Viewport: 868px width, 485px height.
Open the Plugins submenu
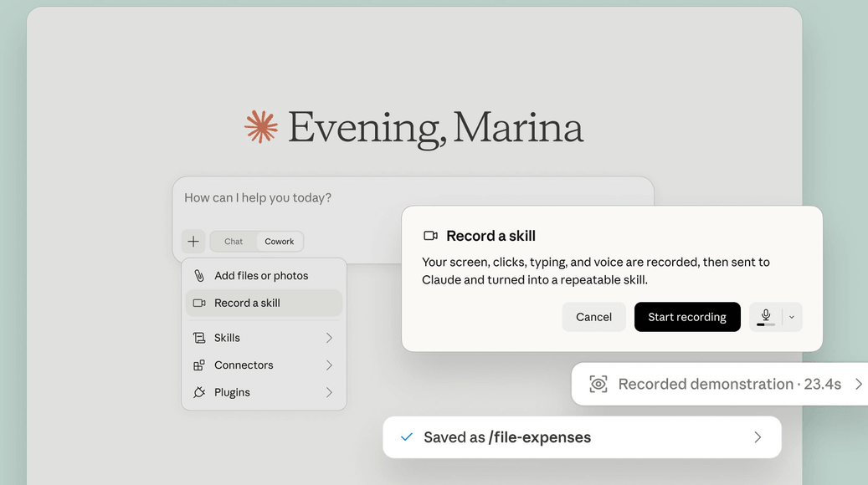(264, 392)
